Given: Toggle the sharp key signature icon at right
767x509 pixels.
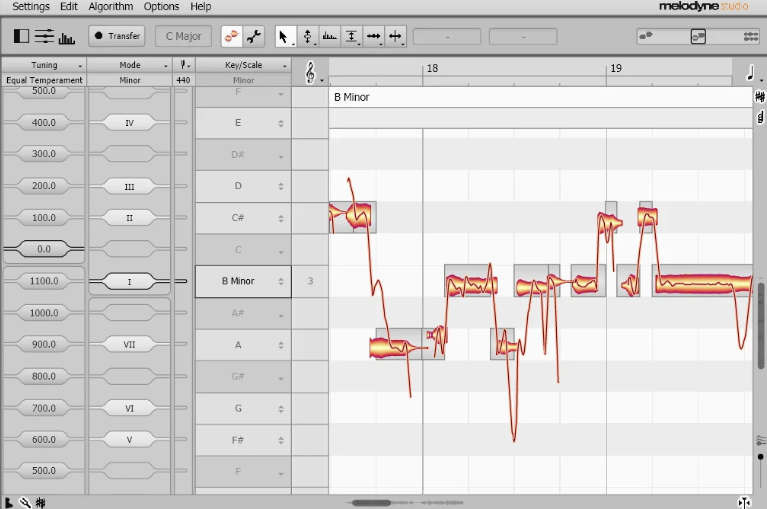Looking at the screenshot, I should (760, 97).
